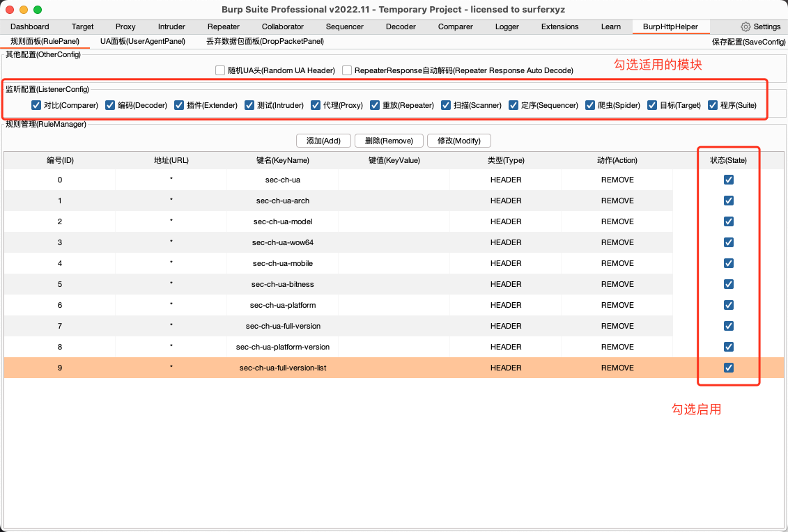
Task: Toggle the Suite listener checkbox
Action: tap(713, 105)
